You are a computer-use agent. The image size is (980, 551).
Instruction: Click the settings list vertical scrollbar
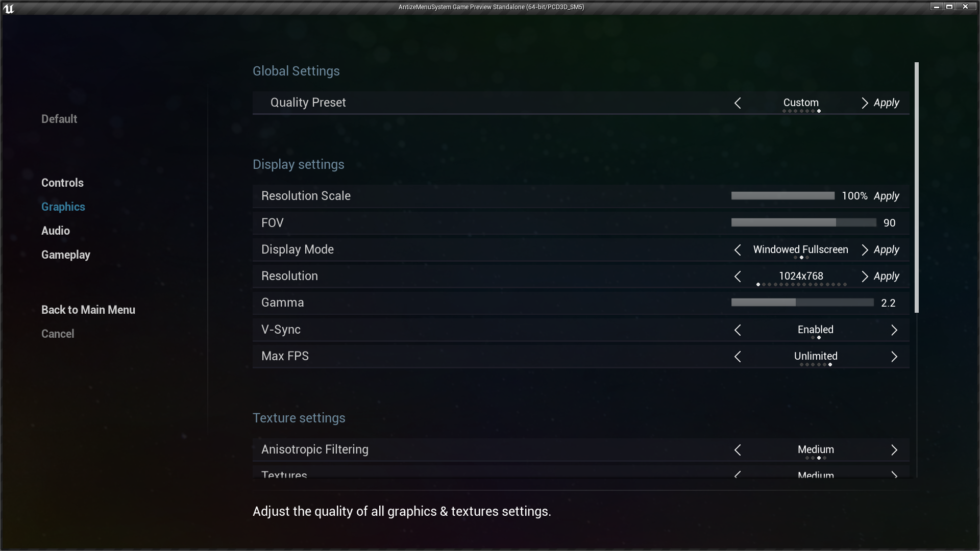(917, 187)
